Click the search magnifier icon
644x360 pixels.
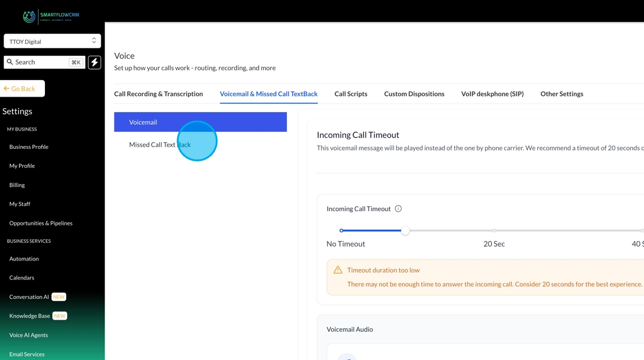point(10,62)
